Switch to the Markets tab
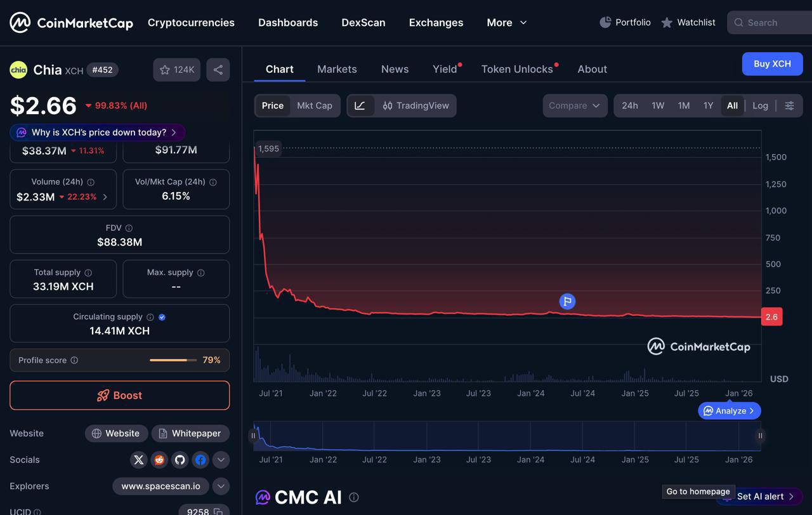Viewport: 812px width, 515px height. point(337,69)
